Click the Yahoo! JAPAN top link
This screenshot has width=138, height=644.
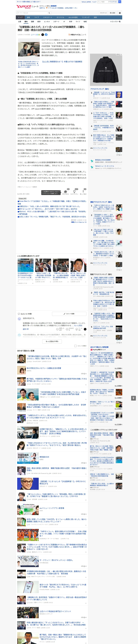point(86,2)
